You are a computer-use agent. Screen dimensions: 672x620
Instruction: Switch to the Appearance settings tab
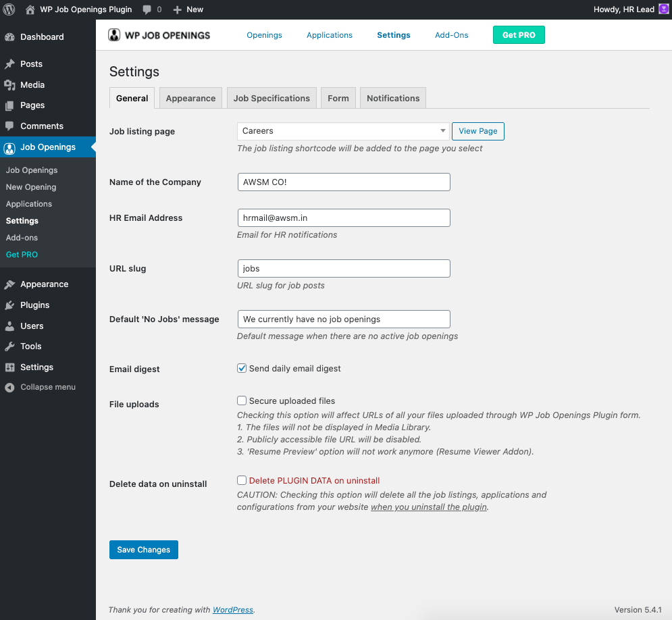coord(190,98)
